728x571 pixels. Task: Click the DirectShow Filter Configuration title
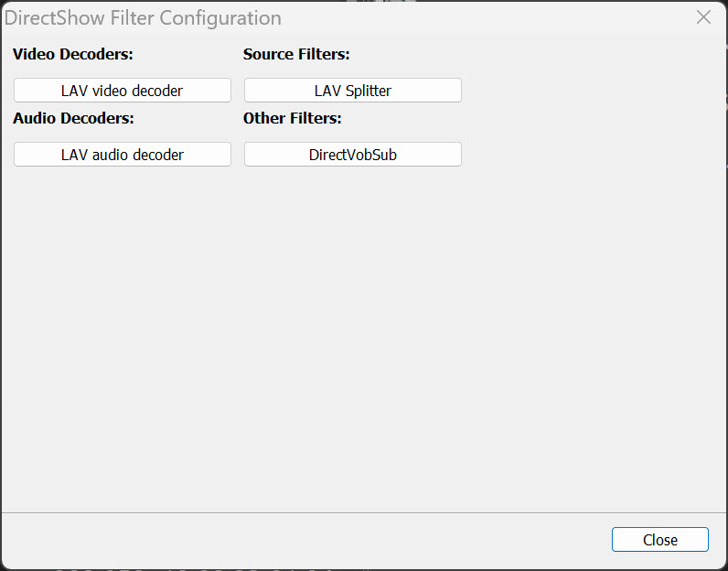(x=143, y=18)
